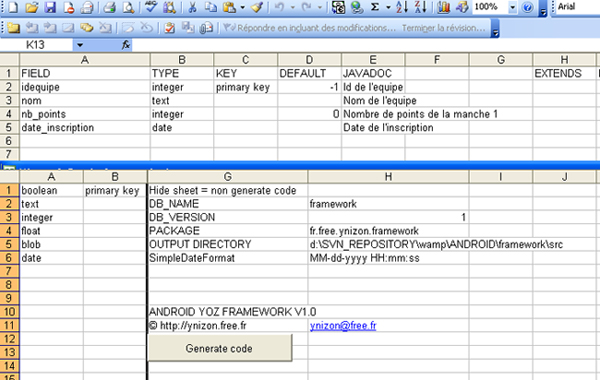Open the Name Box dropdown arrow

(x=80, y=45)
